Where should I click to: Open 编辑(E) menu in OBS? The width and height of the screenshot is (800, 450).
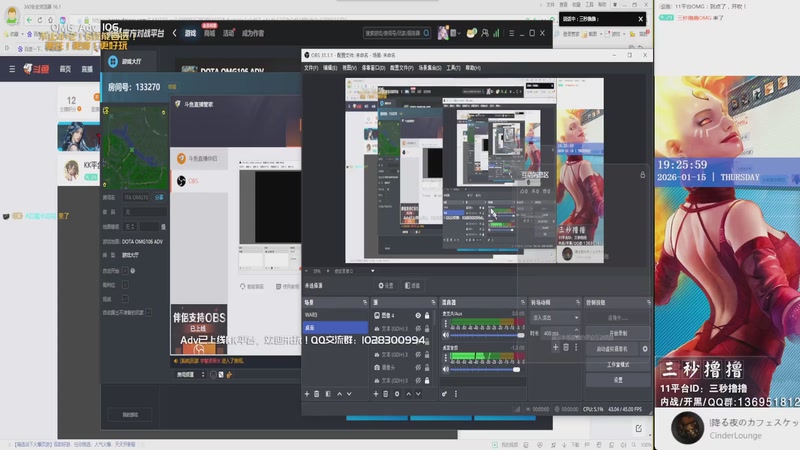point(330,68)
